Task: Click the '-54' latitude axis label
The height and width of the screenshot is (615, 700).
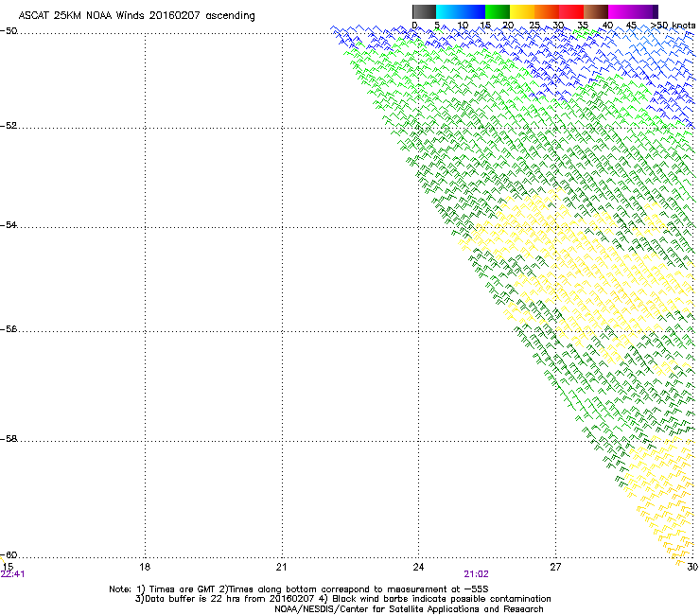Action: pos(9,224)
